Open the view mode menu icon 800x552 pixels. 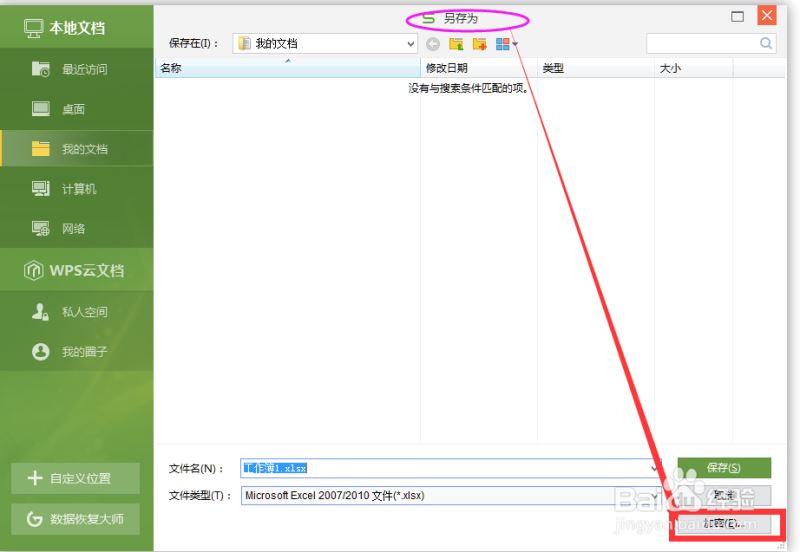(x=507, y=44)
